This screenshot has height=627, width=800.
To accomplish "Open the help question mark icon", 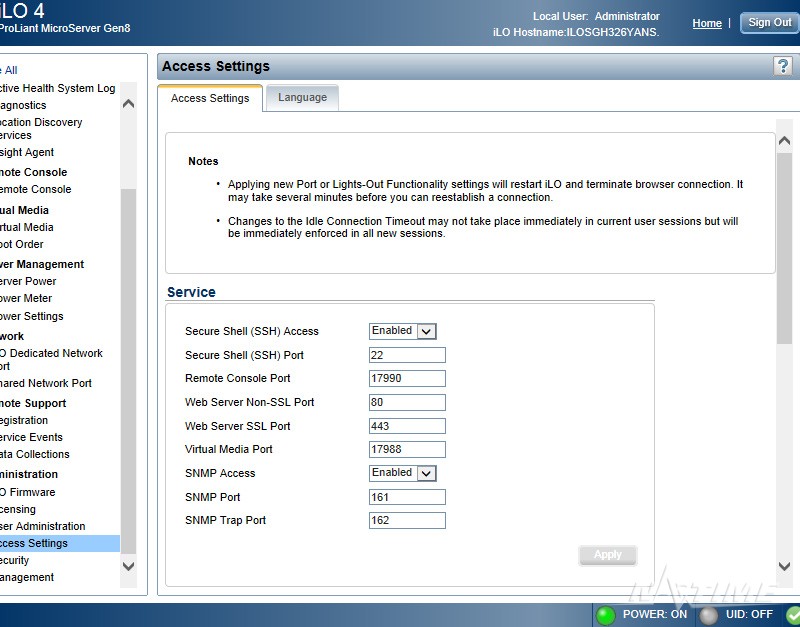I will tap(782, 66).
